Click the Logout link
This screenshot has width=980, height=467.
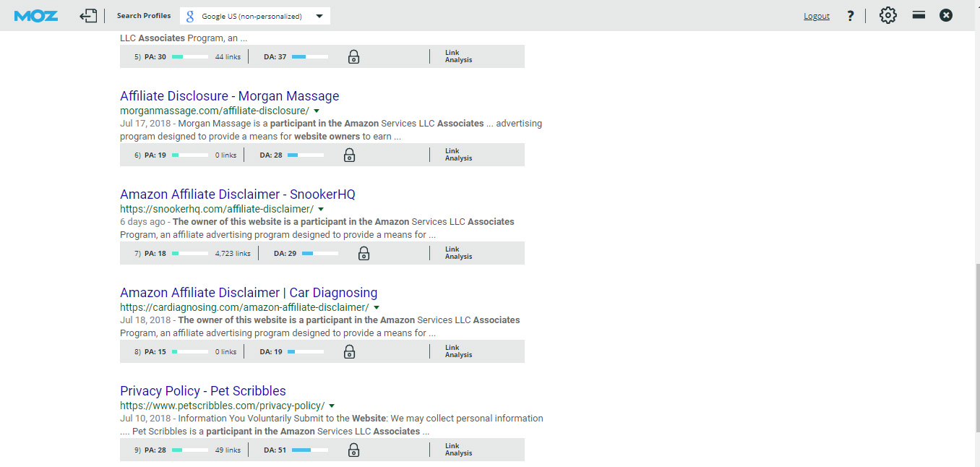(817, 16)
